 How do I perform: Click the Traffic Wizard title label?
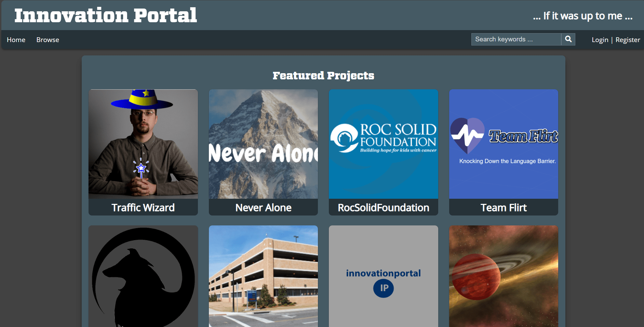[x=143, y=208]
